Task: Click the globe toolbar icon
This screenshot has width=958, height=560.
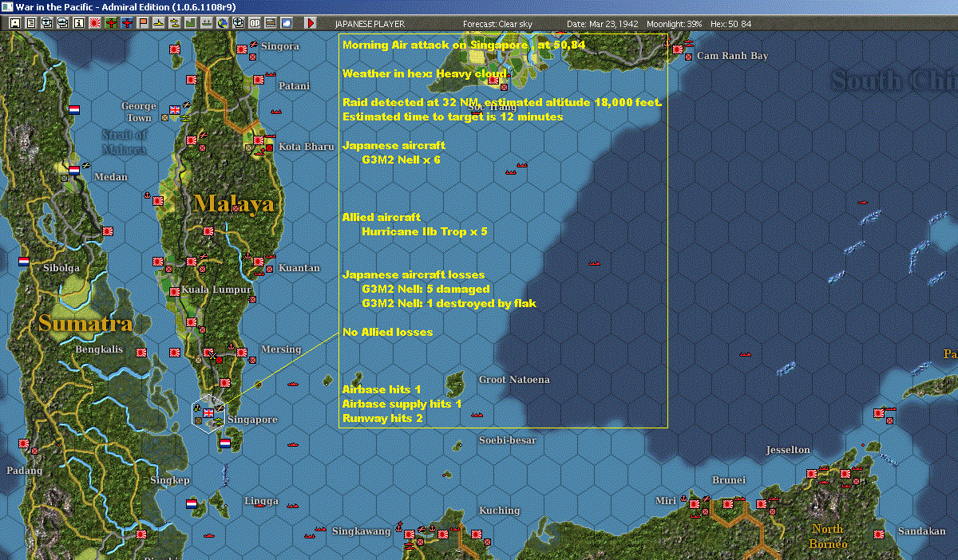Action: 222,23
